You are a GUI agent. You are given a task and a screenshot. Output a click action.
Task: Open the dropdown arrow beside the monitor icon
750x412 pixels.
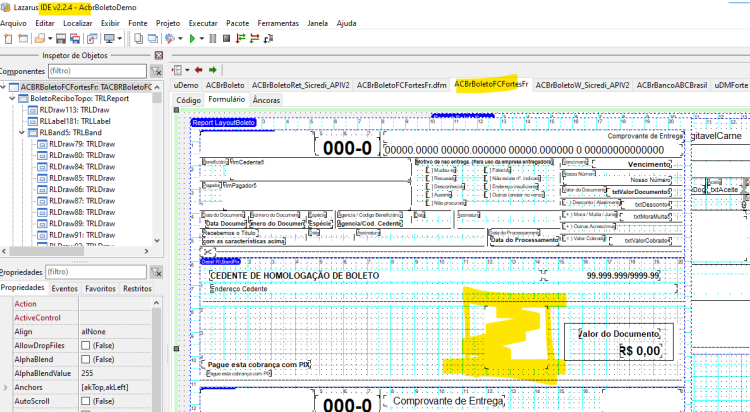point(120,39)
